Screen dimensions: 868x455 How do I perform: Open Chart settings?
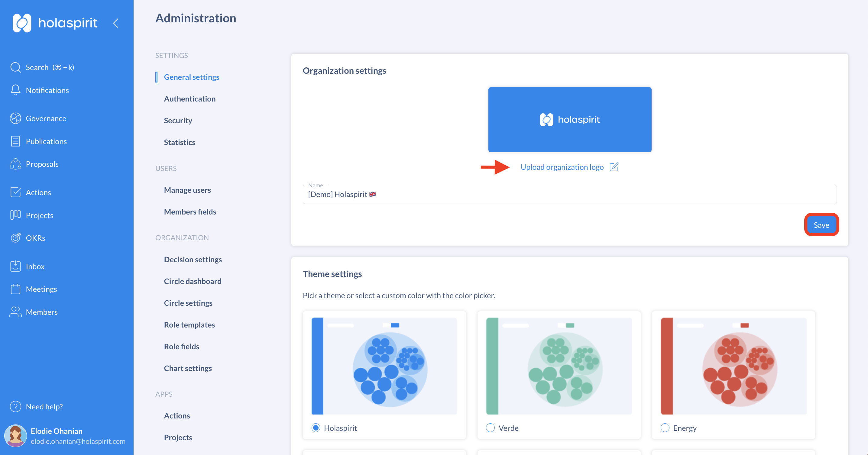[188, 368]
